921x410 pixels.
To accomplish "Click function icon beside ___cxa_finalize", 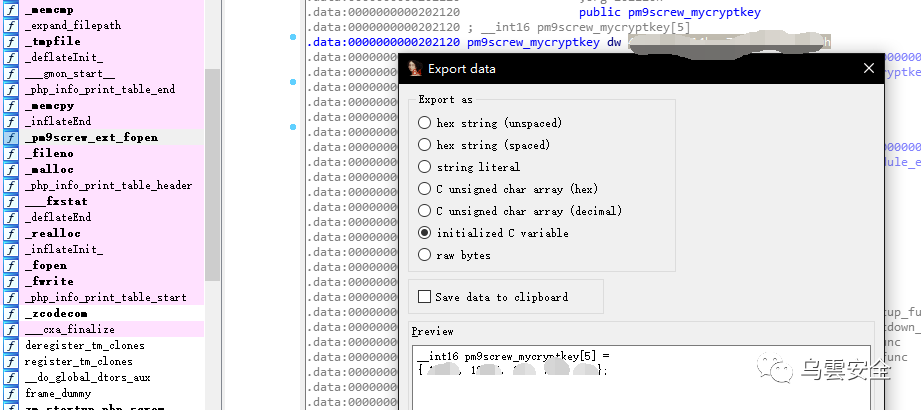I will (x=11, y=330).
